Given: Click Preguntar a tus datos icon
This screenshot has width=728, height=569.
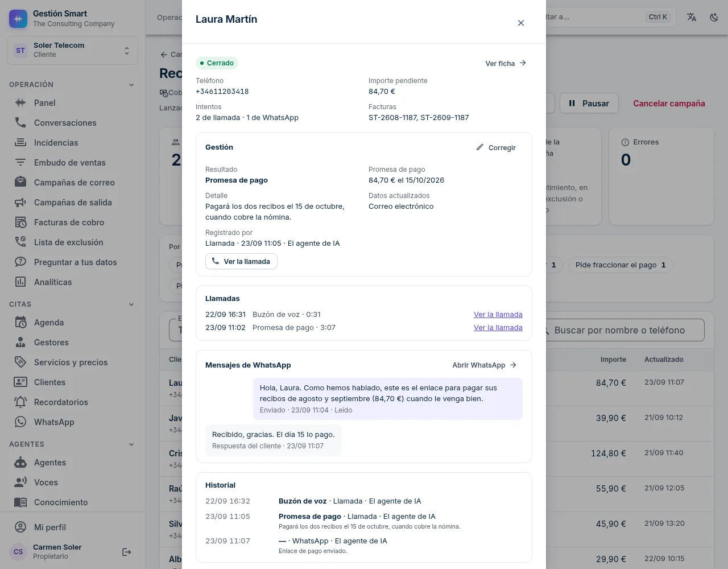Looking at the screenshot, I should 20,262.
